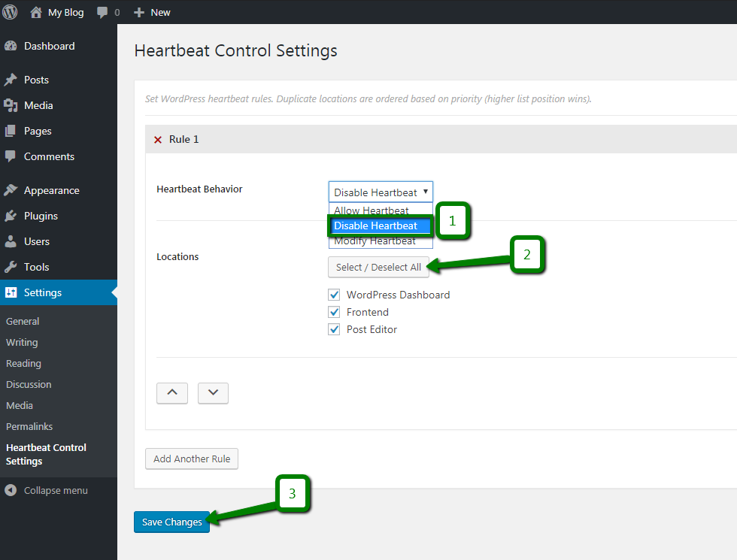This screenshot has height=560, width=737.
Task: Click Heartbeat Control Settings page heading
Action: pyautogui.click(x=236, y=51)
